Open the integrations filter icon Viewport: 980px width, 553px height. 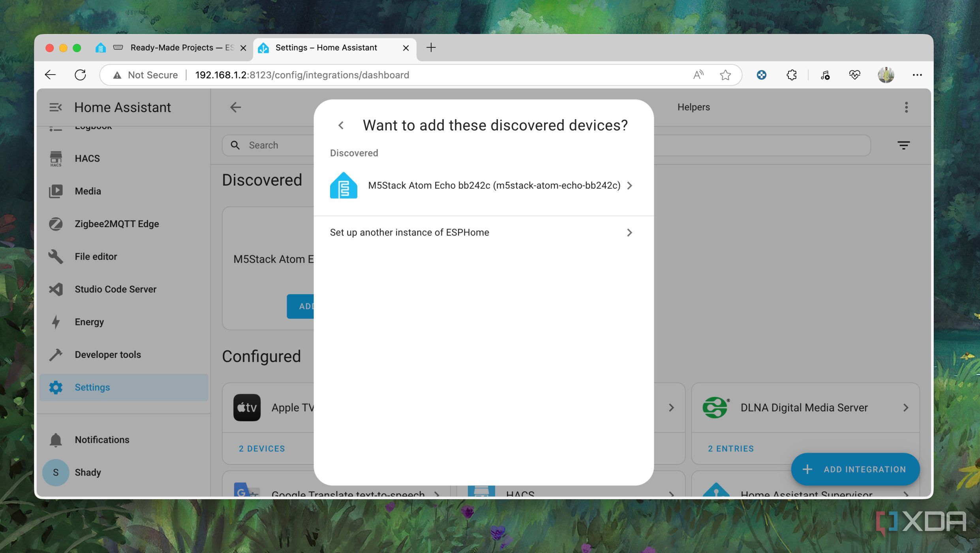click(x=903, y=145)
